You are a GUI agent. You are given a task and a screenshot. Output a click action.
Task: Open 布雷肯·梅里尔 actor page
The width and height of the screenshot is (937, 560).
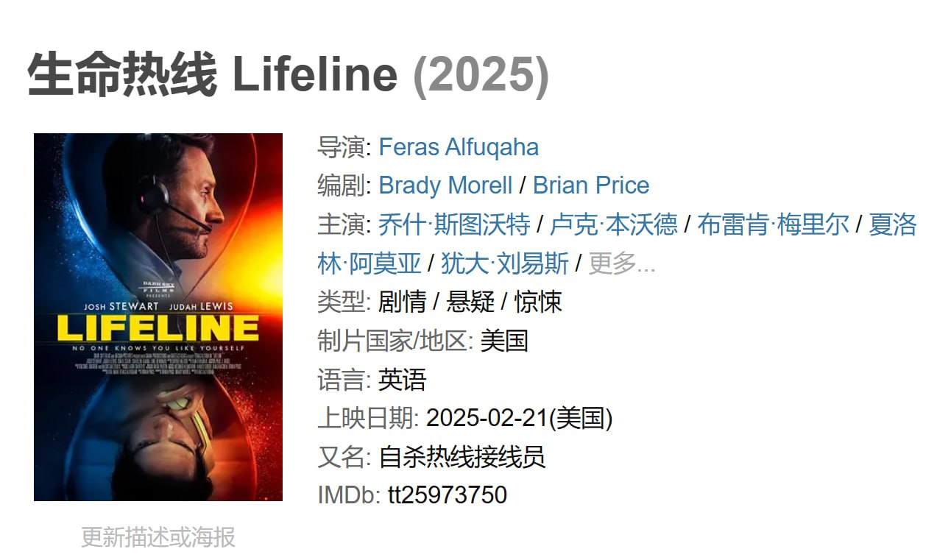tap(774, 224)
